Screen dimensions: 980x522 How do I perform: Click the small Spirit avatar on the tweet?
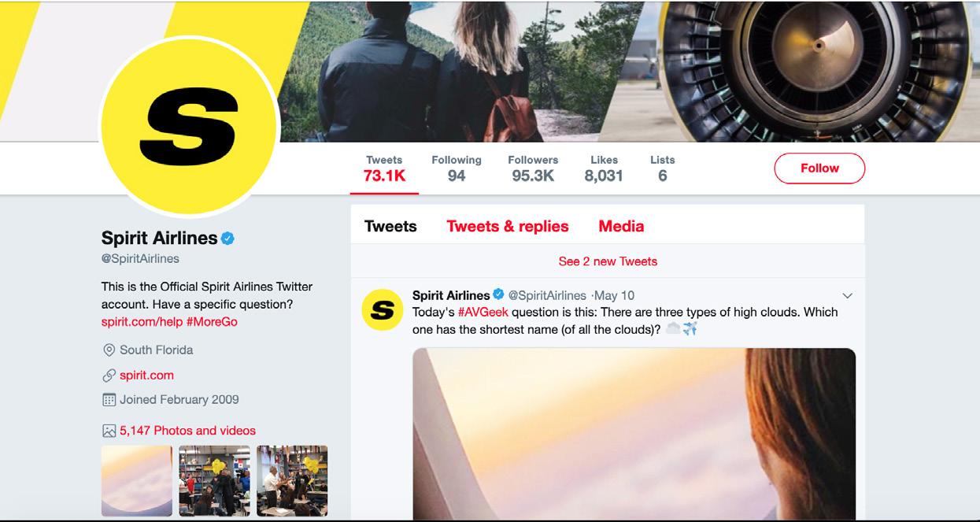382,310
